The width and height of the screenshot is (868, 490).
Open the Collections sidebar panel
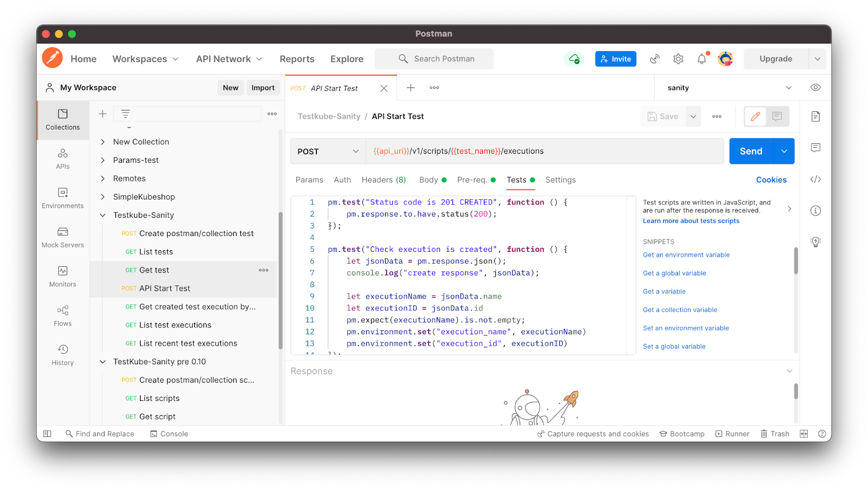point(62,120)
